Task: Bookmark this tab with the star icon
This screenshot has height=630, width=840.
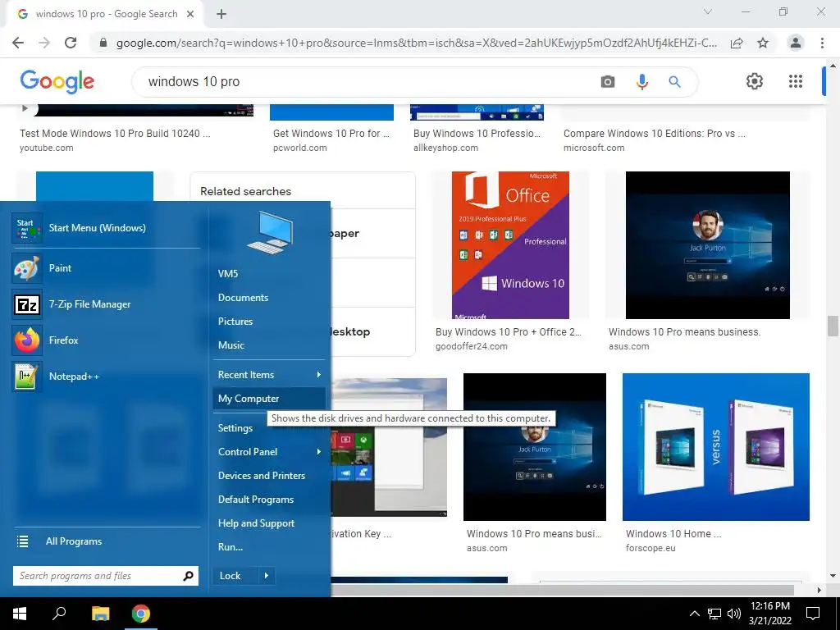Action: pos(763,43)
